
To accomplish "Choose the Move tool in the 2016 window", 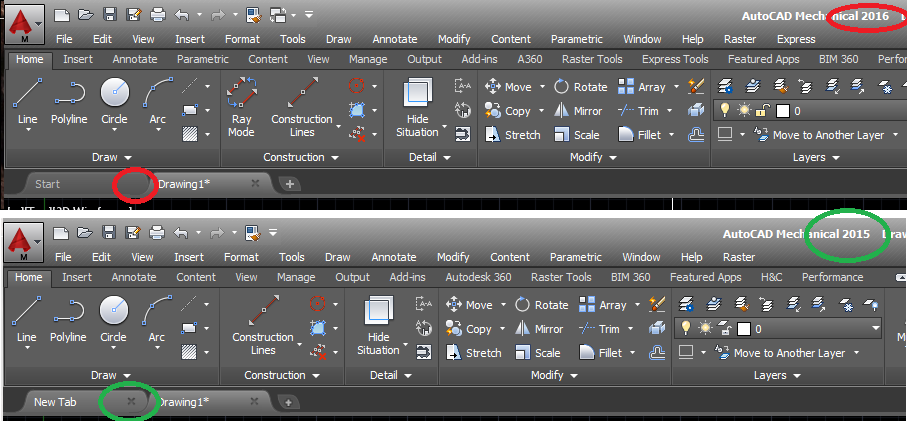I will click(508, 87).
